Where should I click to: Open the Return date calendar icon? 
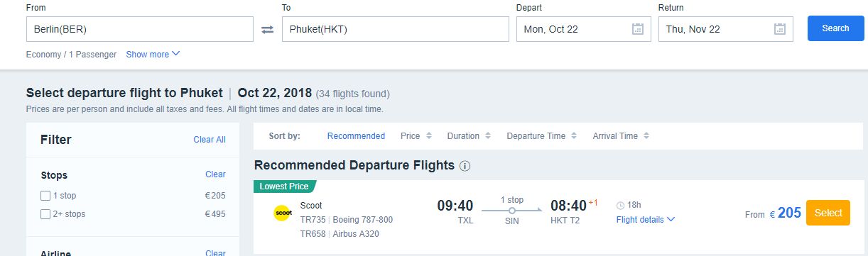[780, 29]
